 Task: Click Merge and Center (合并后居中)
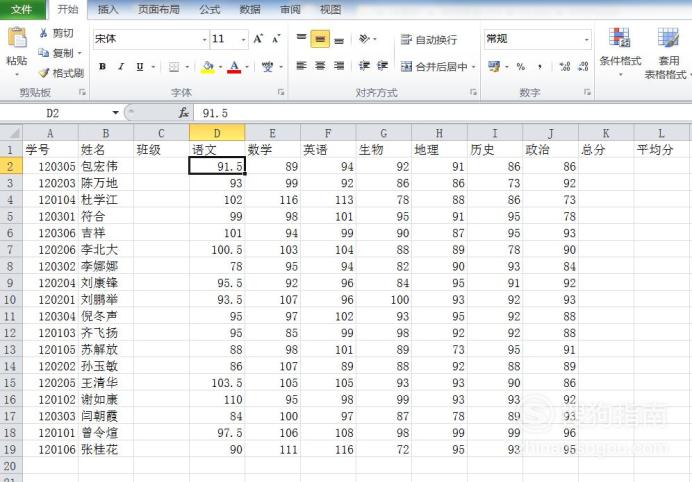(434, 67)
